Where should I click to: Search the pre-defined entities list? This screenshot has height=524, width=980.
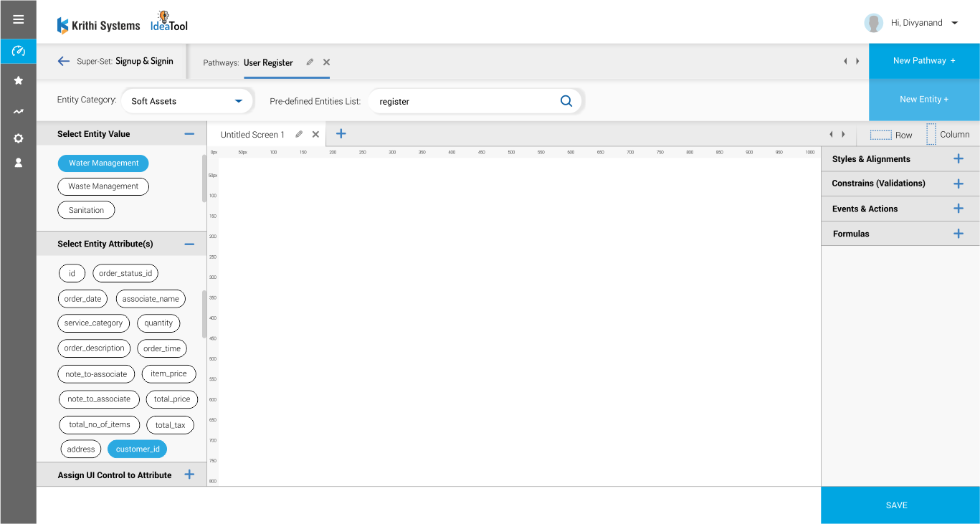[566, 101]
